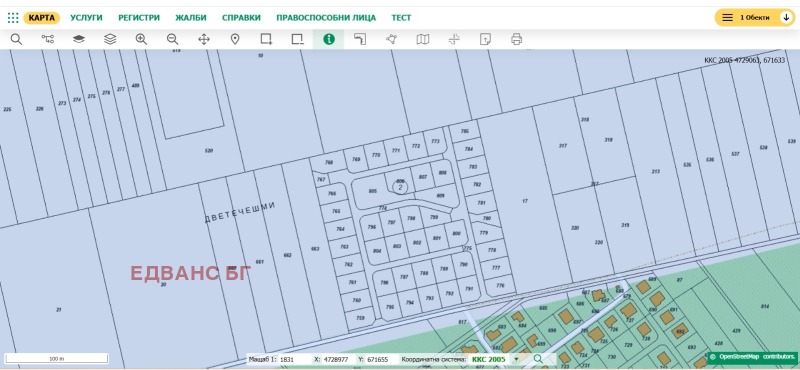Open the apps grid menu icon
The height and width of the screenshot is (370, 800).
pos(13,18)
